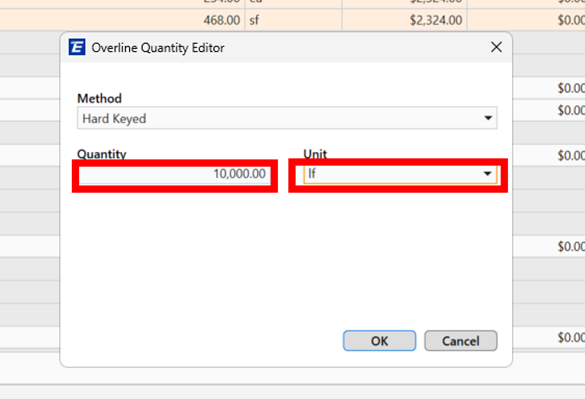Click the Overline Quantity Editor app icon
The height and width of the screenshot is (399, 585).
(77, 47)
